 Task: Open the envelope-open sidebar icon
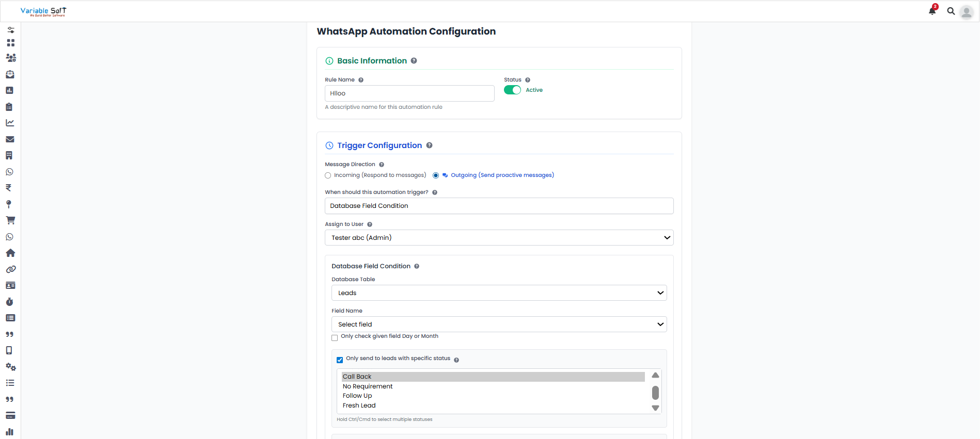click(x=10, y=74)
